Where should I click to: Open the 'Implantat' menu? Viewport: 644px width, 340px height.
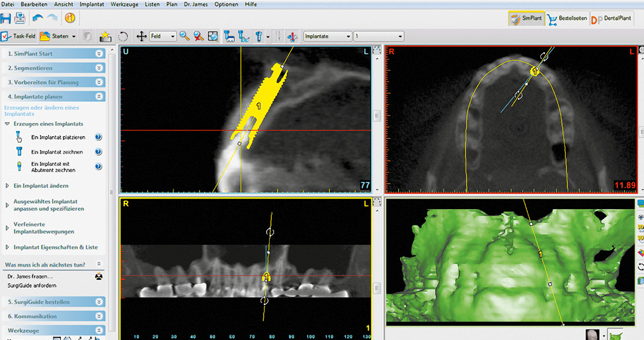coord(90,5)
